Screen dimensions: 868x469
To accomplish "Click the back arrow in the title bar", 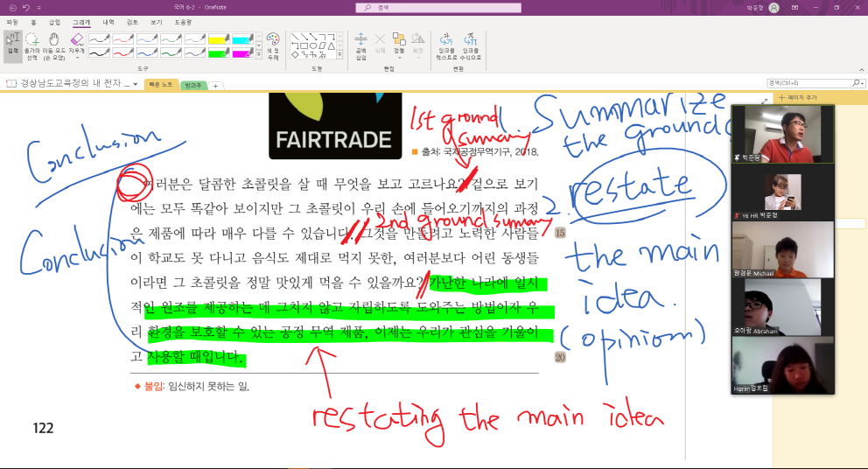I will point(13,8).
